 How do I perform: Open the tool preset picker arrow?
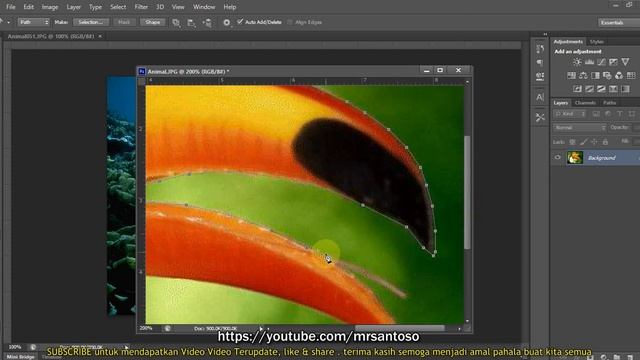8,22
